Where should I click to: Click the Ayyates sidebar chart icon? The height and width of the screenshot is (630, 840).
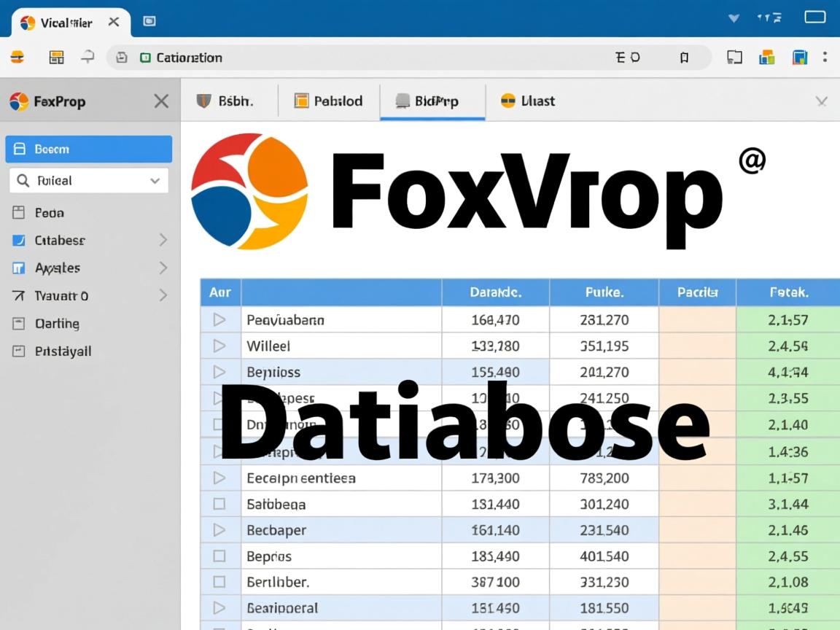click(19, 268)
